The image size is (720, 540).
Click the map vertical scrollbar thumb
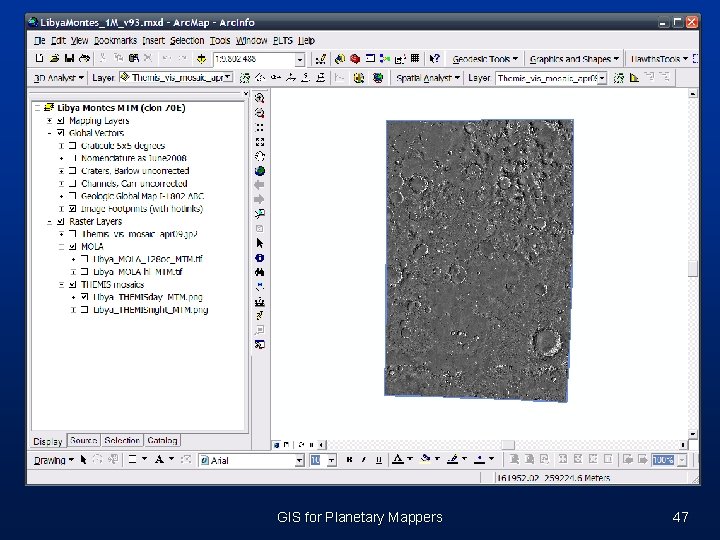(693, 269)
